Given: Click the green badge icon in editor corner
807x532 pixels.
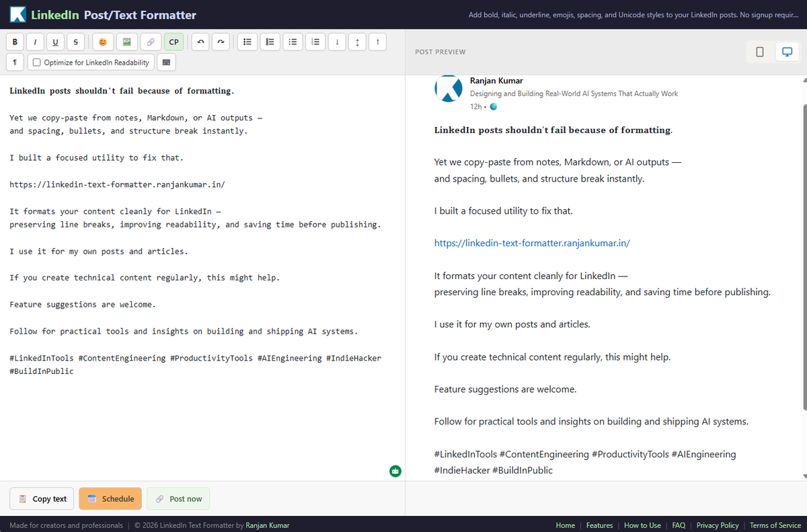Looking at the screenshot, I should pyautogui.click(x=395, y=471).
